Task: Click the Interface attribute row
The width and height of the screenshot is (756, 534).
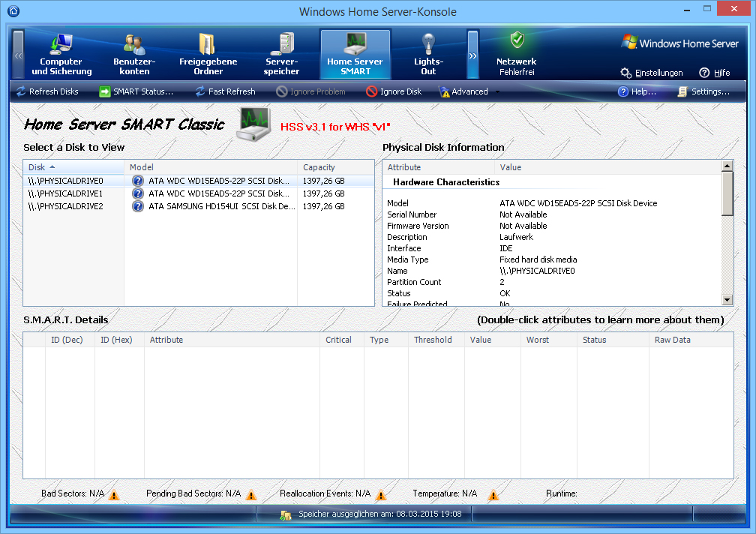Action: click(553, 248)
